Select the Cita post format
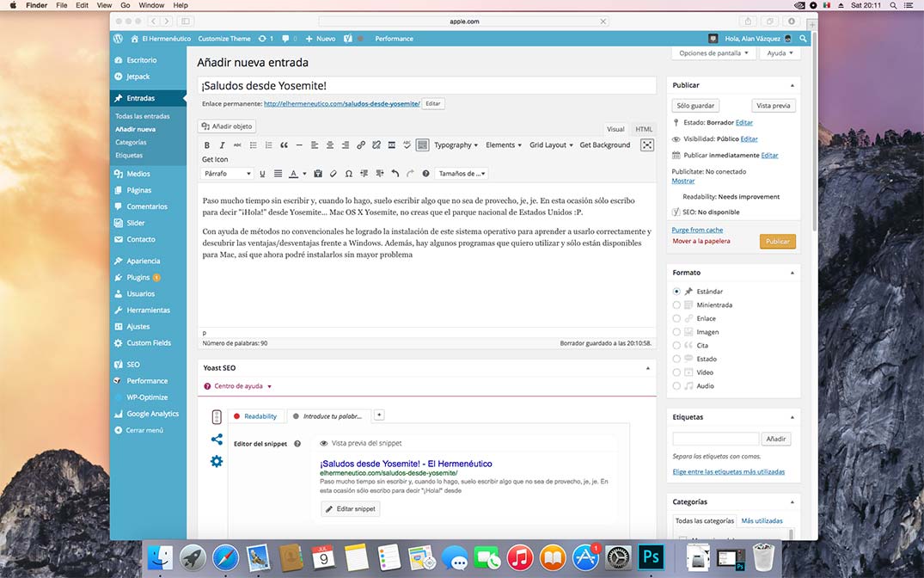 pyautogui.click(x=676, y=346)
